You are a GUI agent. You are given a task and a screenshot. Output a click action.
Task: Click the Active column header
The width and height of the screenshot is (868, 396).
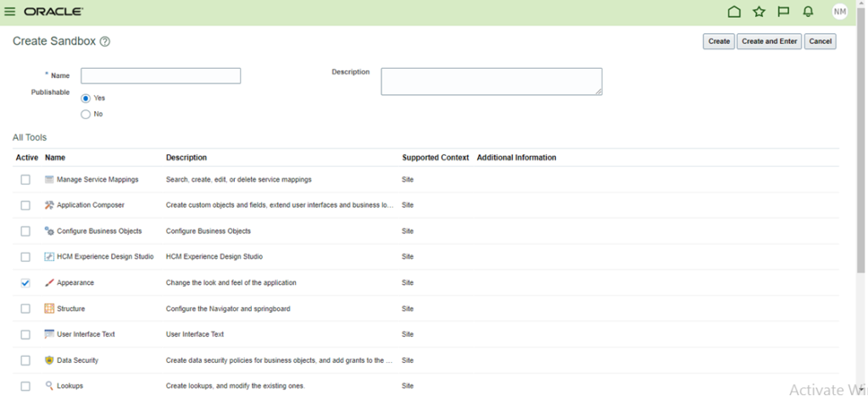(x=26, y=157)
